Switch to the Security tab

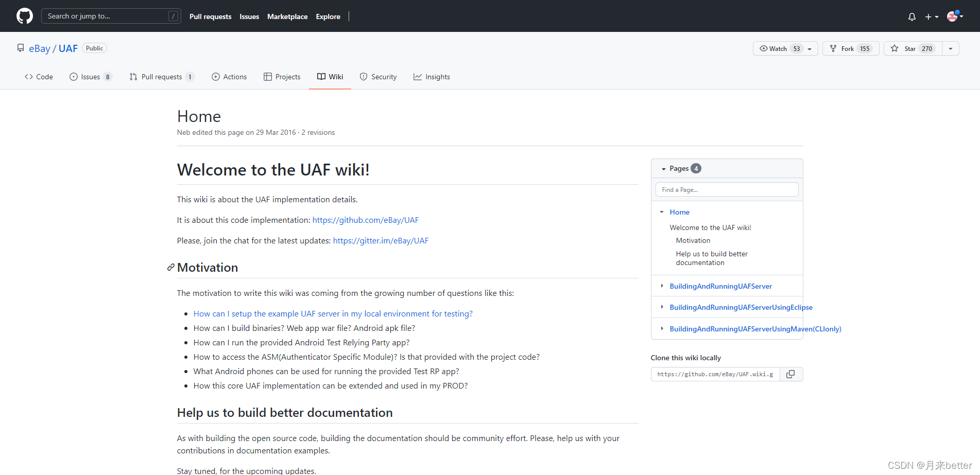(378, 77)
